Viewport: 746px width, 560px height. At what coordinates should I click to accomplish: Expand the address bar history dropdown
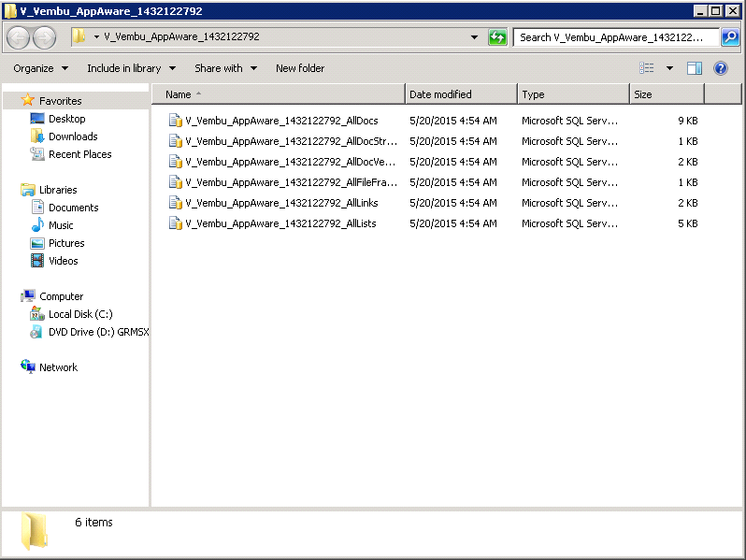474,37
